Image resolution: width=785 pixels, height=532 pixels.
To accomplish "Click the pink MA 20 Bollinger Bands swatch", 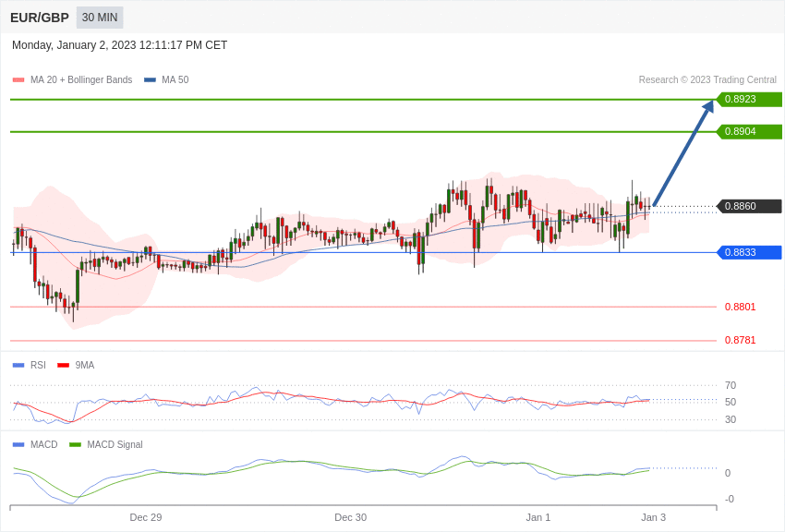I will pos(18,80).
